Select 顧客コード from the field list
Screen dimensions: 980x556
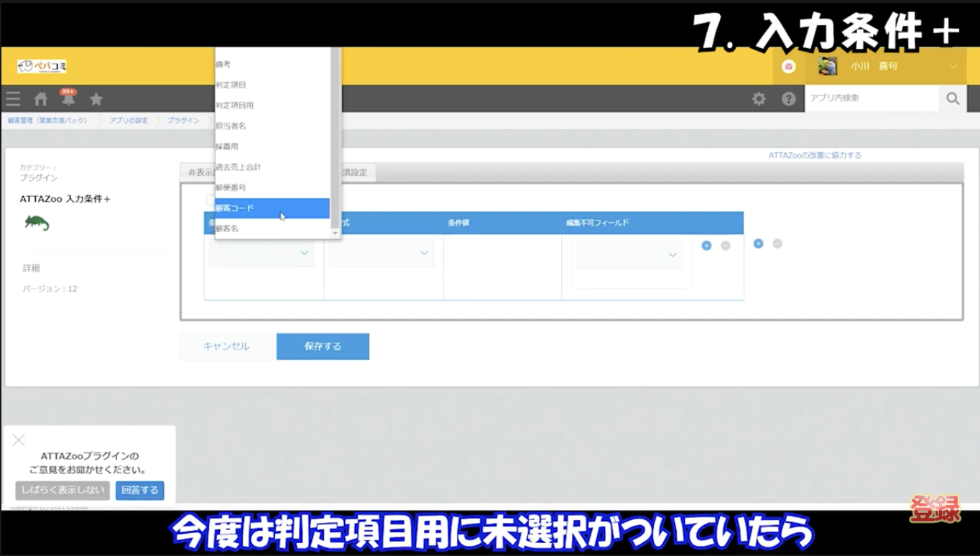click(259, 207)
